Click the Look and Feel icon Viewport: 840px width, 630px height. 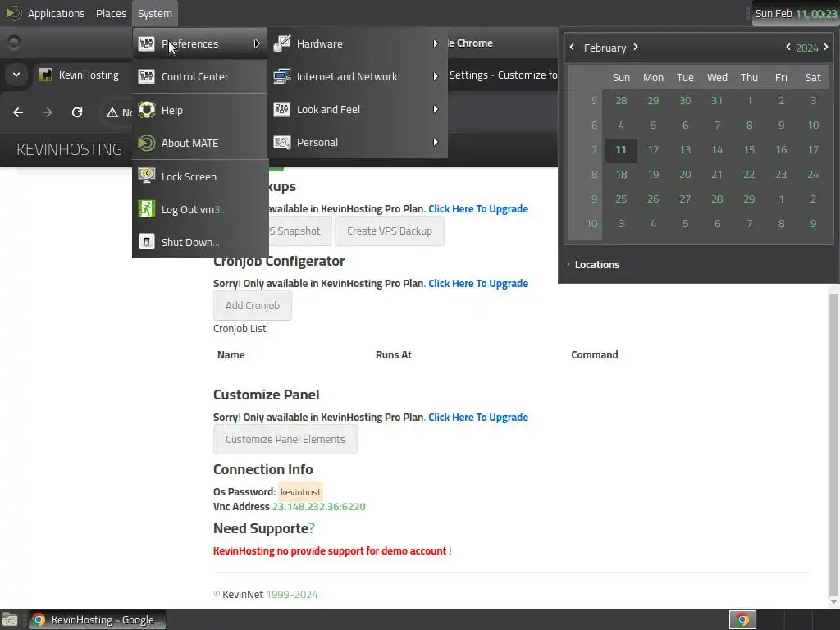coord(282,109)
